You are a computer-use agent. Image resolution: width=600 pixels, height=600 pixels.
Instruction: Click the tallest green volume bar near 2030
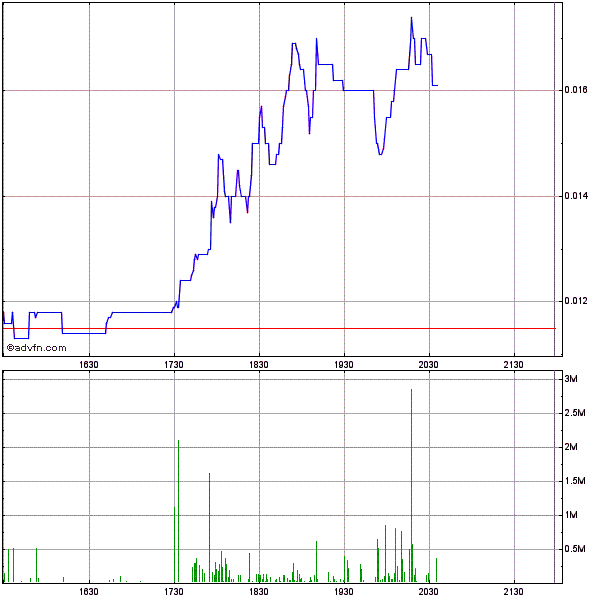click(x=411, y=486)
